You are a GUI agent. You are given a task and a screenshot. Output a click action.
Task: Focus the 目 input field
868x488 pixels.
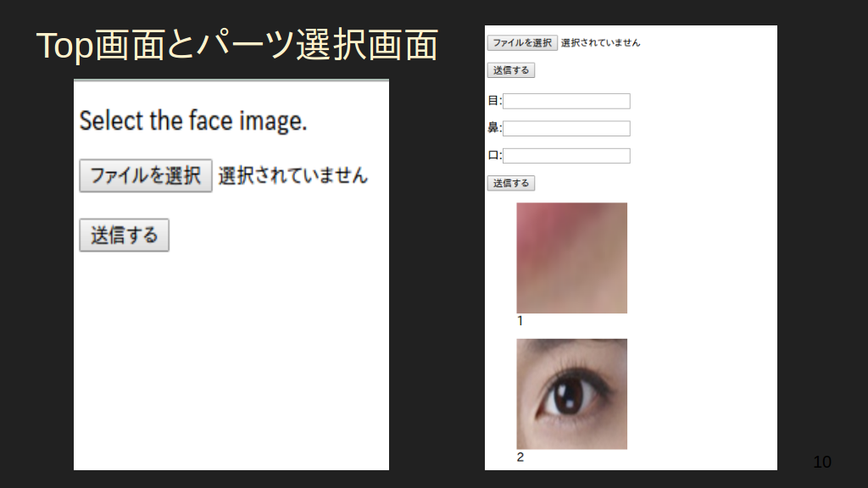(x=566, y=101)
